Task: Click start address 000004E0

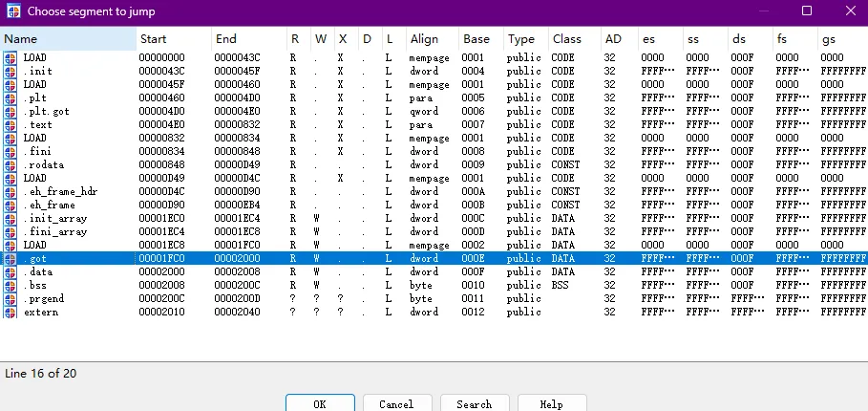Action: 161,124
